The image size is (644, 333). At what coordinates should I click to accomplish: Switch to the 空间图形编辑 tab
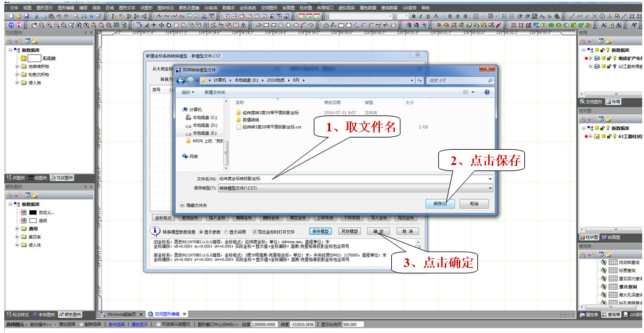166,313
